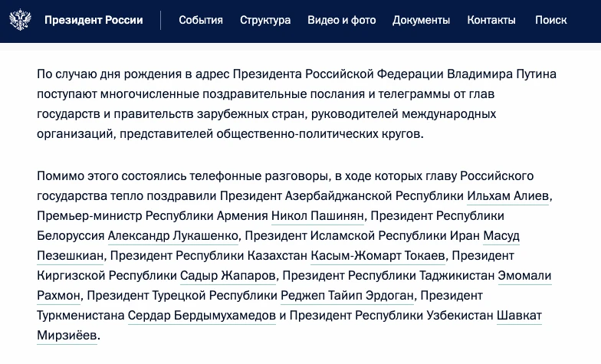Open the «Никол Пашинян» link
The width and height of the screenshot is (601, 364).
(x=317, y=216)
